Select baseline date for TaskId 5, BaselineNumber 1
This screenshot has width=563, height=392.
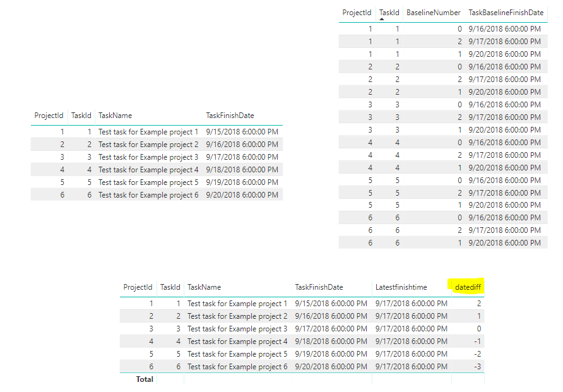504,205
